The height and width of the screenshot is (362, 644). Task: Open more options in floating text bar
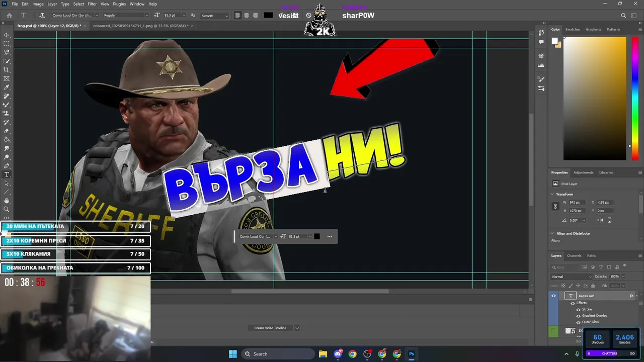[x=330, y=236]
